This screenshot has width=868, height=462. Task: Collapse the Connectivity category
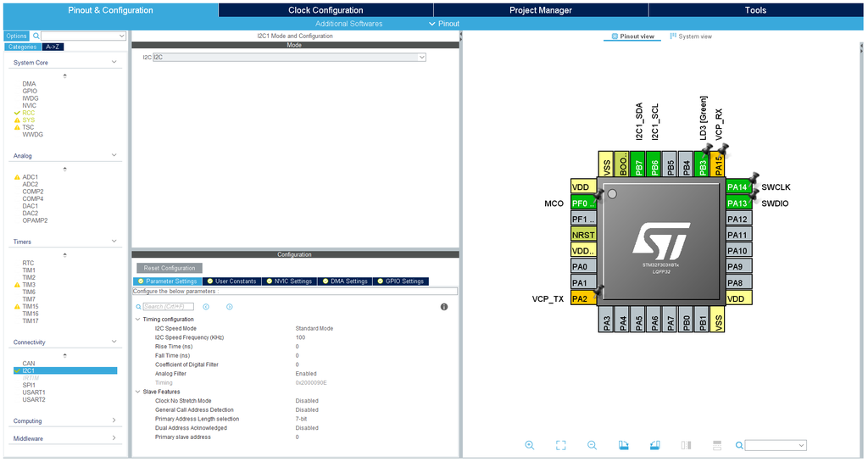(114, 342)
